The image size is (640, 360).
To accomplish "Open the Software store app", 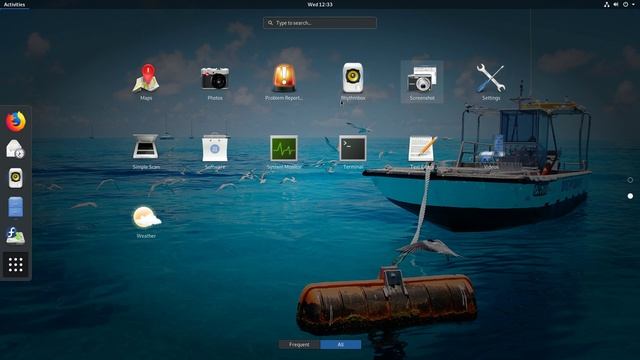I will point(215,151).
